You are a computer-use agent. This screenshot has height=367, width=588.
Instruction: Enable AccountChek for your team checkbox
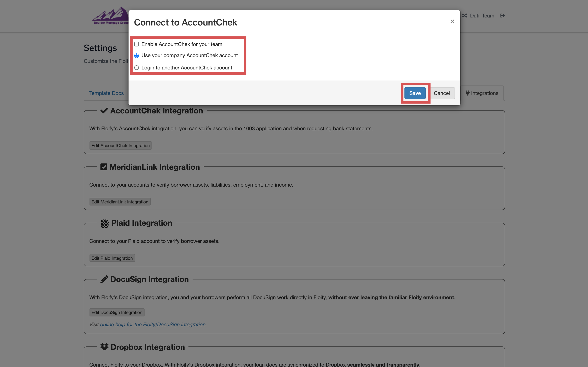click(x=137, y=44)
